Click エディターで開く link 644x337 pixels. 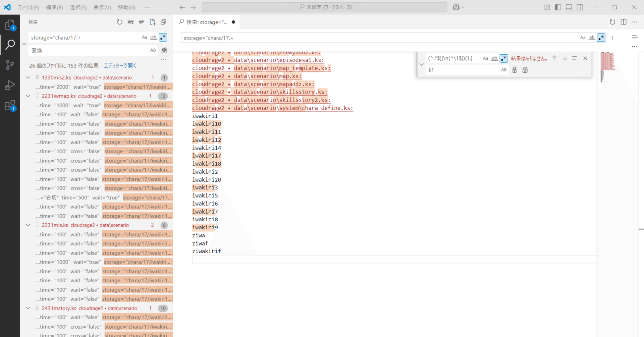(120, 66)
